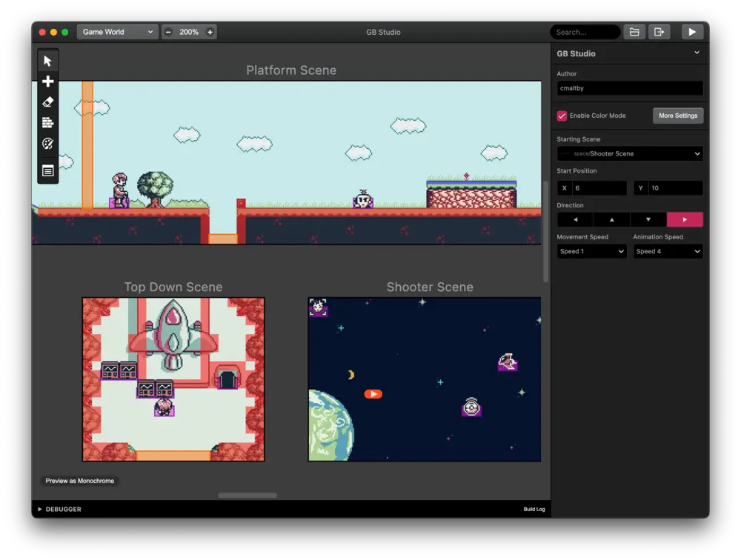741x560 pixels.
Task: Run the game with play button
Action: click(692, 32)
